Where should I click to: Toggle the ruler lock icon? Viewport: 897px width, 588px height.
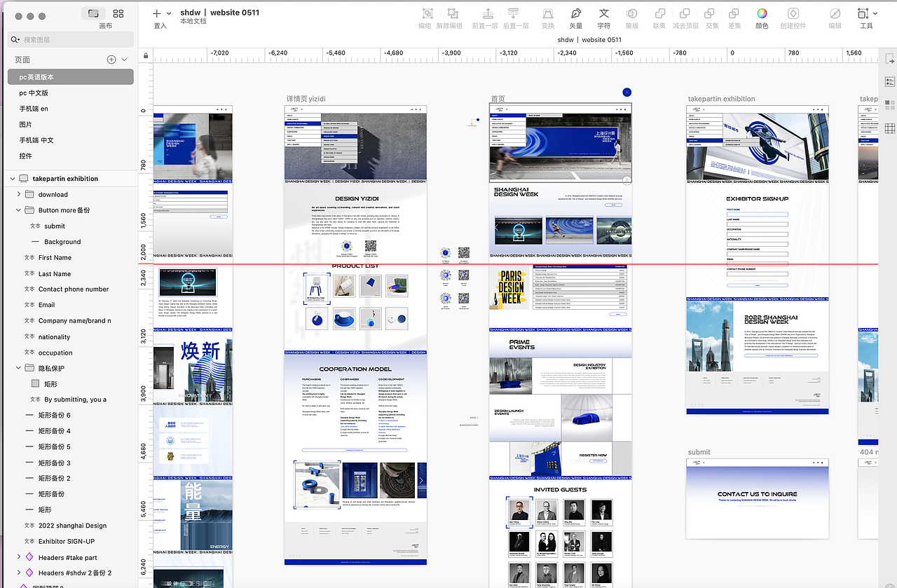[146, 55]
